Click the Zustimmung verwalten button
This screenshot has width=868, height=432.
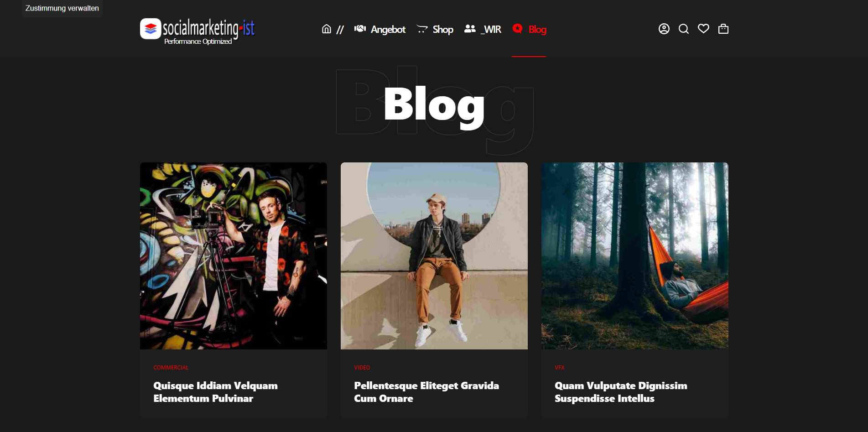pos(62,8)
